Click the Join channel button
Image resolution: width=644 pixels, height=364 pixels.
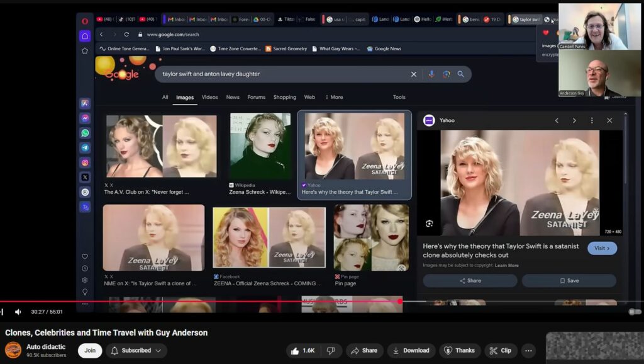[x=90, y=350]
